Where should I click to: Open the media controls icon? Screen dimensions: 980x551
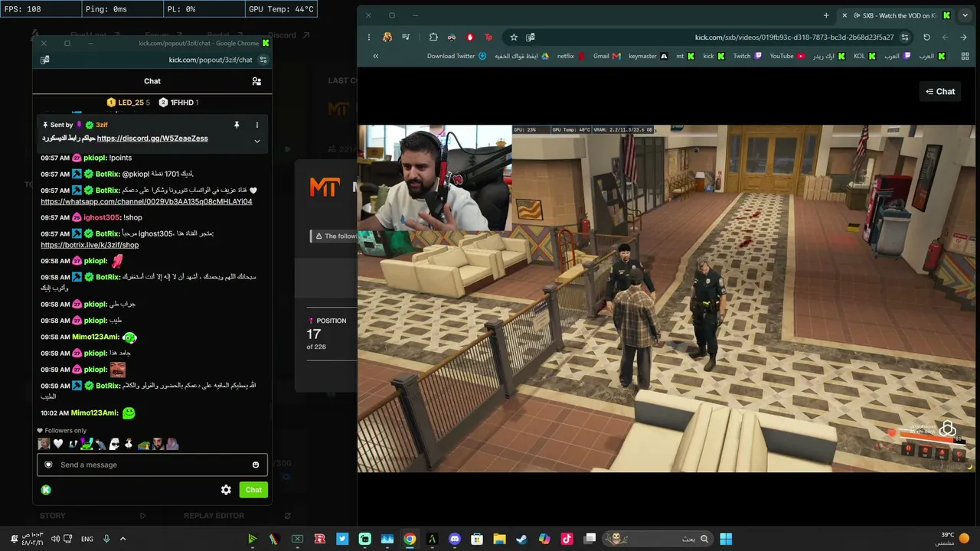pos(406,37)
